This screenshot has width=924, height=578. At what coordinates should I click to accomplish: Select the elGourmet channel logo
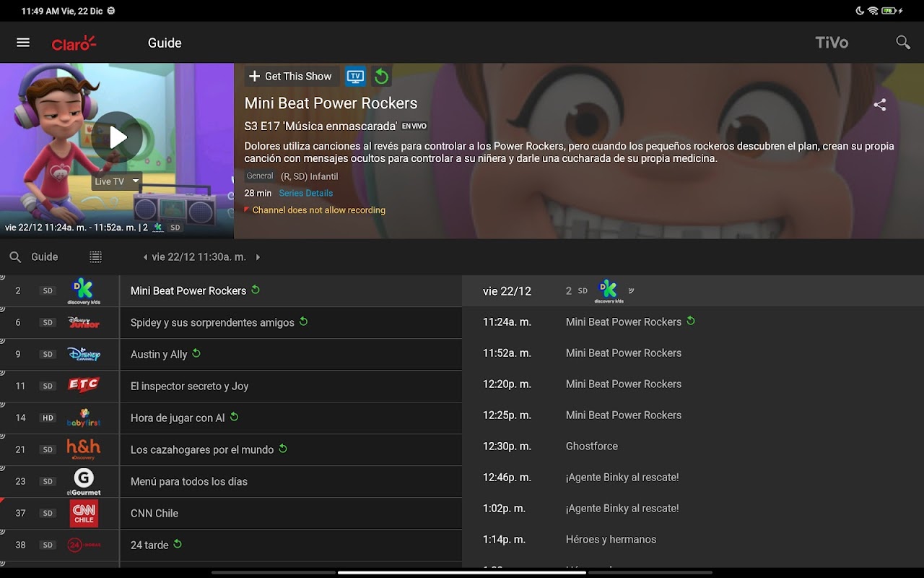click(84, 481)
